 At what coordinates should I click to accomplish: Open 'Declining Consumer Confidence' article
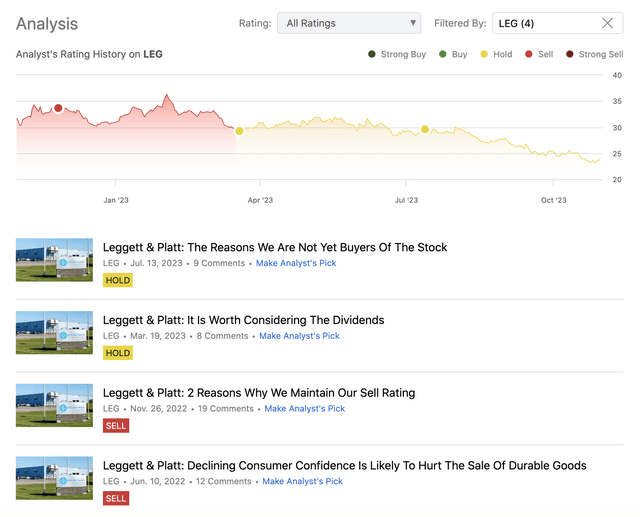344,465
